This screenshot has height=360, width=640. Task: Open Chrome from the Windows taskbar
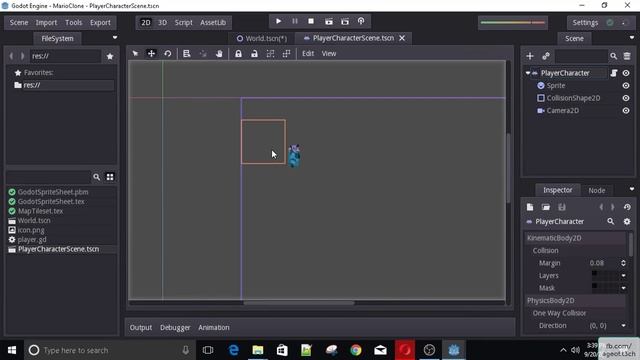(356, 350)
